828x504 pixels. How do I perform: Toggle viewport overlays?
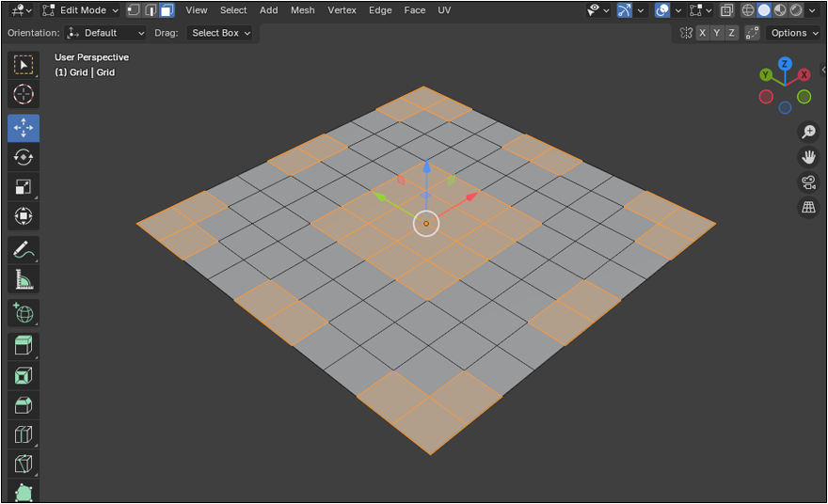(662, 10)
